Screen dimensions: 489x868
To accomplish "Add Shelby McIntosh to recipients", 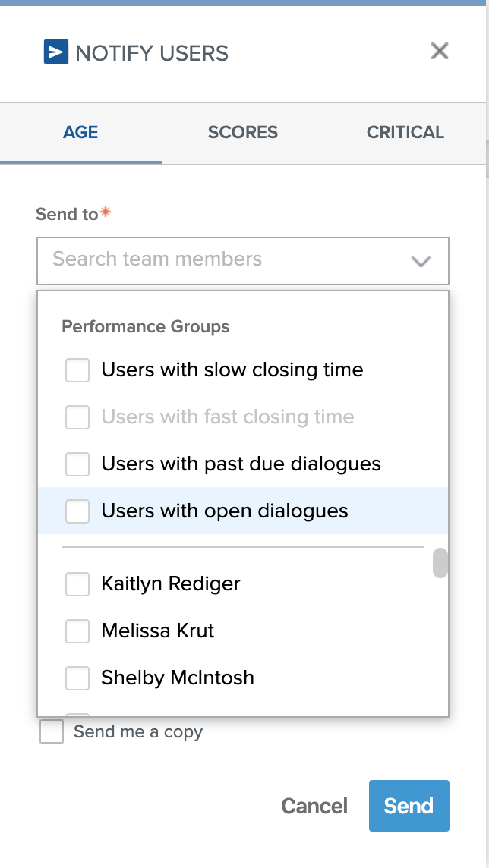I will tap(77, 678).
